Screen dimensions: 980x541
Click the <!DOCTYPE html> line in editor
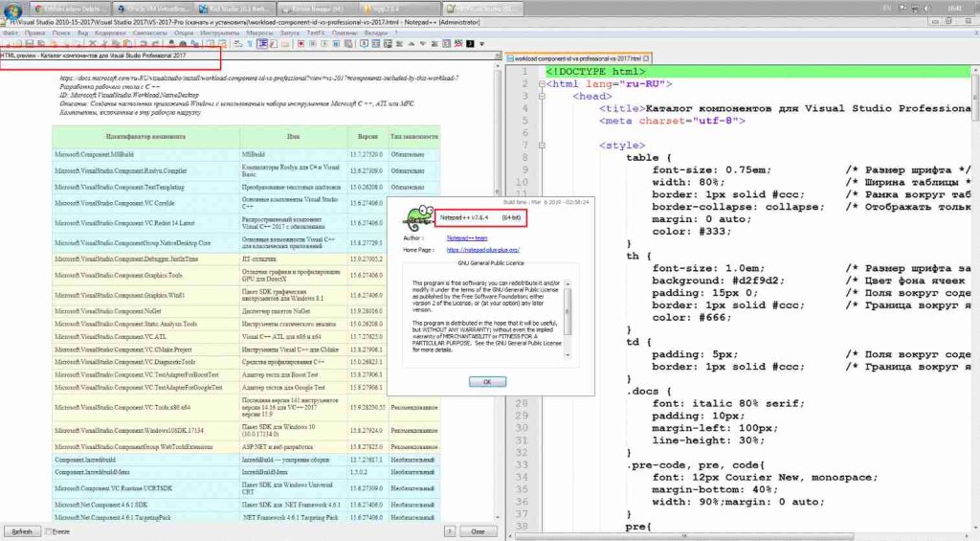coord(758,72)
